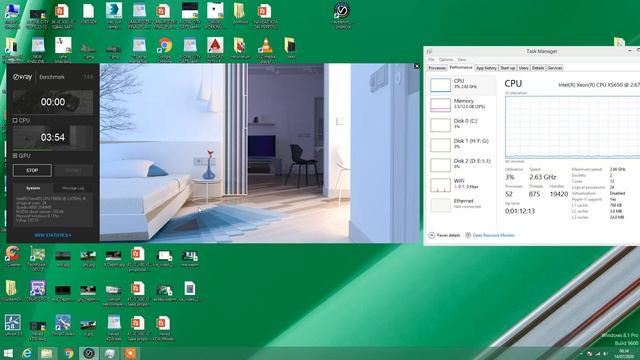This screenshot has height=360, width=640.
Task: Switch to the System tab in V-Ray Benchmark
Action: (x=33, y=188)
